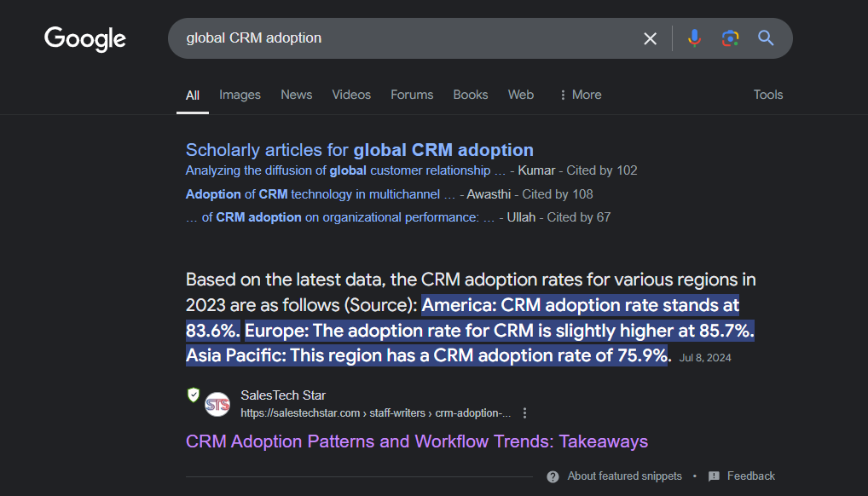Switch to the Forums tab
The image size is (868, 496).
click(x=412, y=95)
